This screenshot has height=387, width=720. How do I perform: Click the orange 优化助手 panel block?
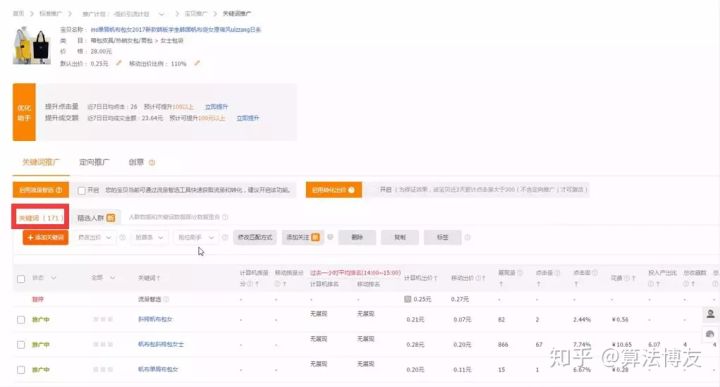[24, 112]
